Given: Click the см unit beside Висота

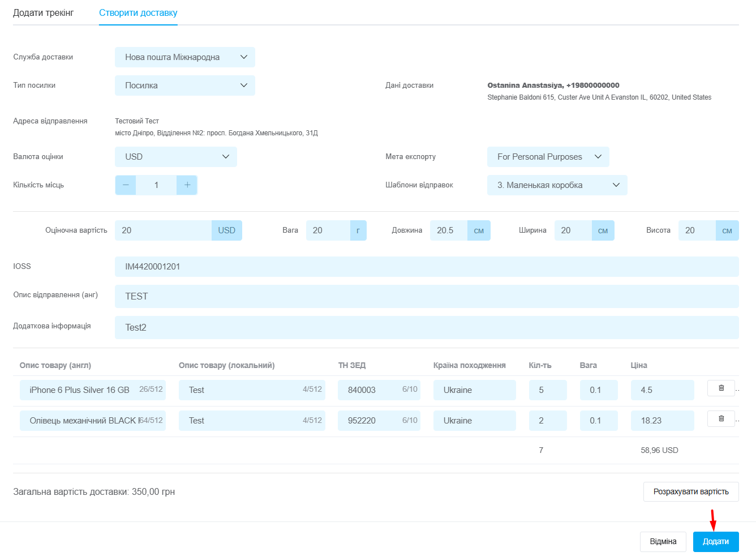Looking at the screenshot, I should (727, 230).
